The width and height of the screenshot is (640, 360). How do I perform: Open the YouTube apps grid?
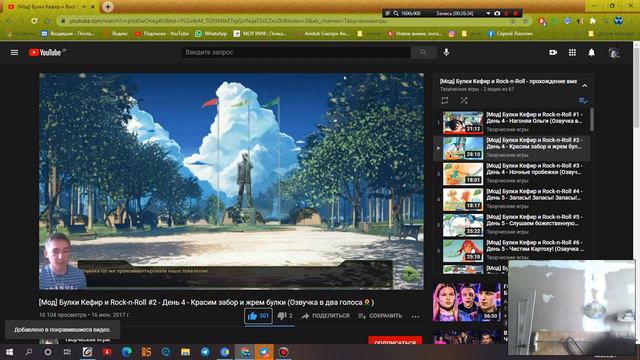[572, 52]
